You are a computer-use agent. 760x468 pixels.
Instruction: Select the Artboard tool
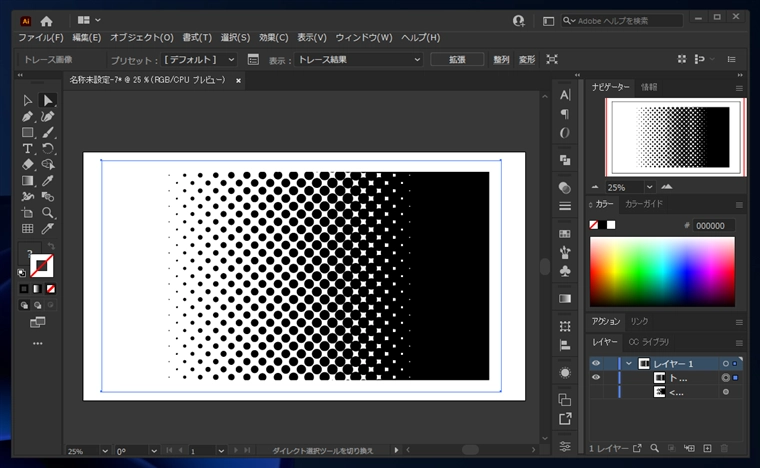click(27, 213)
